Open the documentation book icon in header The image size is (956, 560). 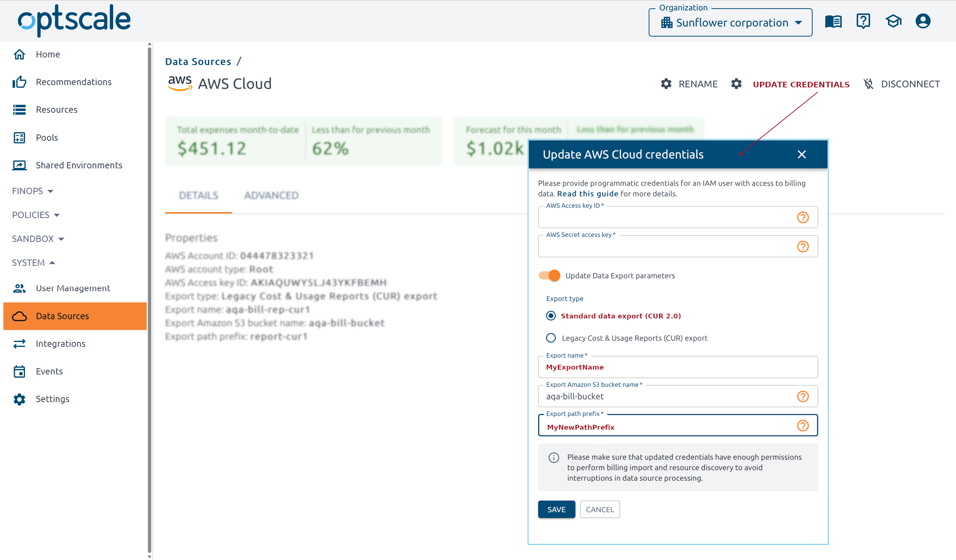(833, 22)
